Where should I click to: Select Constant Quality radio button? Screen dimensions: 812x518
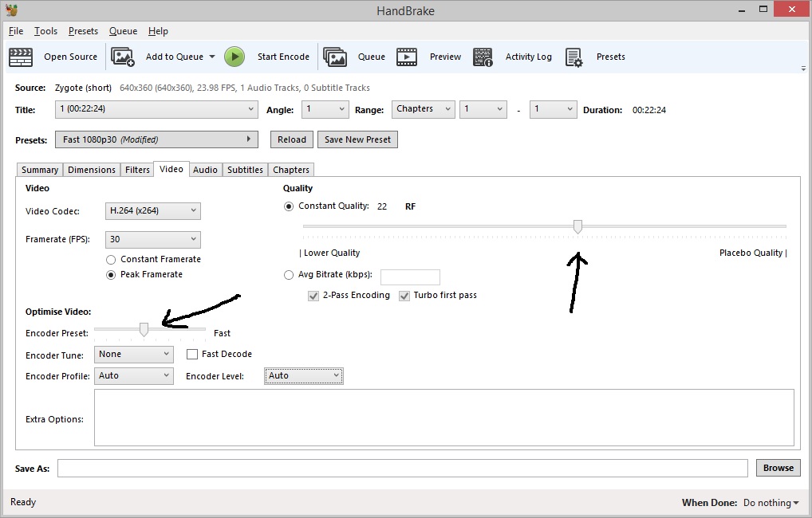point(289,206)
